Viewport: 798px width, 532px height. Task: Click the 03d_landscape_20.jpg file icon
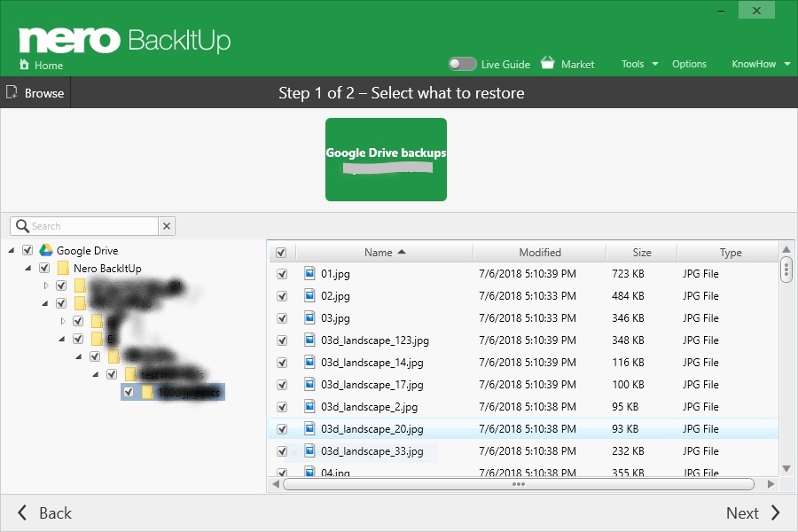pyautogui.click(x=309, y=428)
